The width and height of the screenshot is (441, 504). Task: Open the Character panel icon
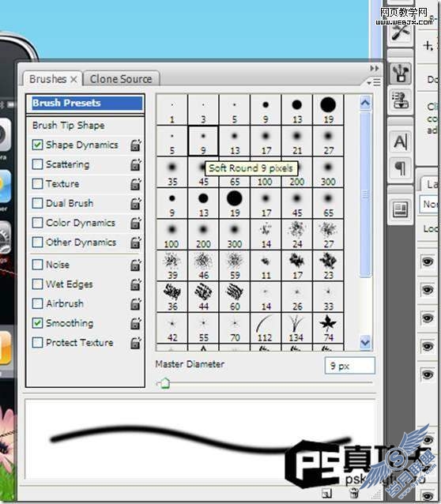(400, 141)
